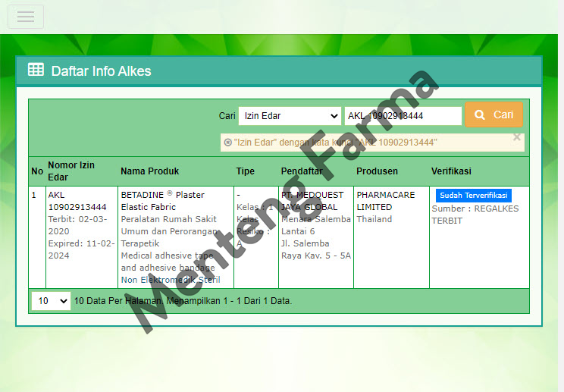Open the hamburger navigation menu
564x392 pixels.
click(26, 17)
